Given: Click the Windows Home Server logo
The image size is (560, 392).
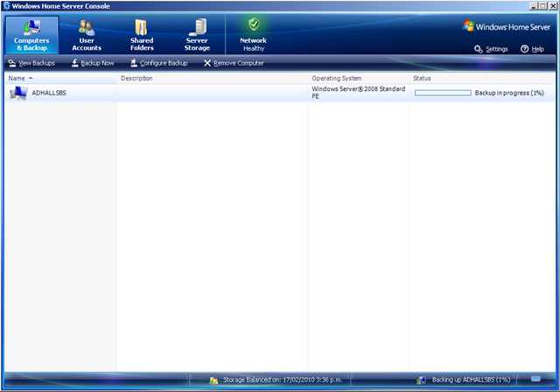Looking at the screenshot, I should pos(506,27).
